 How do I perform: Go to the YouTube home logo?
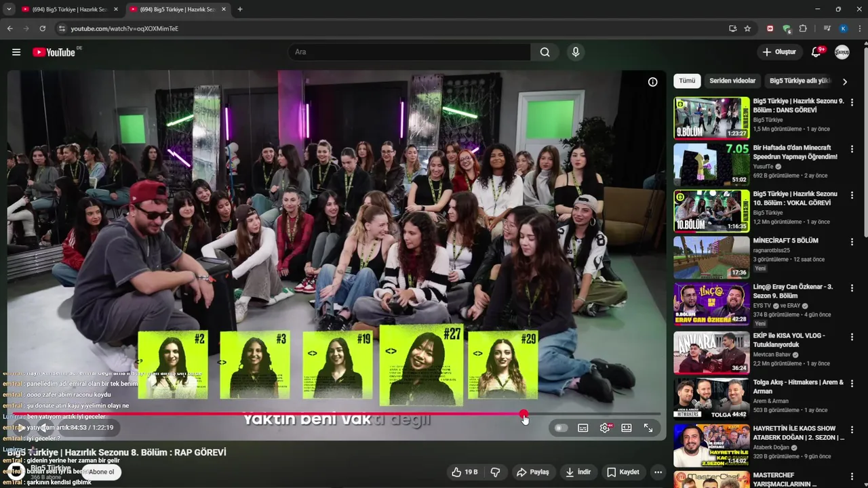[x=54, y=52]
